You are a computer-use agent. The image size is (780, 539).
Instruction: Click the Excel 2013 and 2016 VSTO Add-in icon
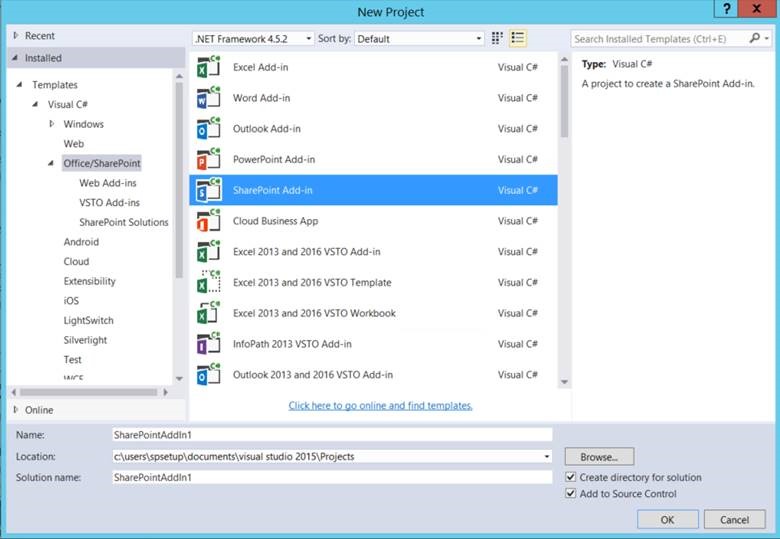[x=208, y=252]
